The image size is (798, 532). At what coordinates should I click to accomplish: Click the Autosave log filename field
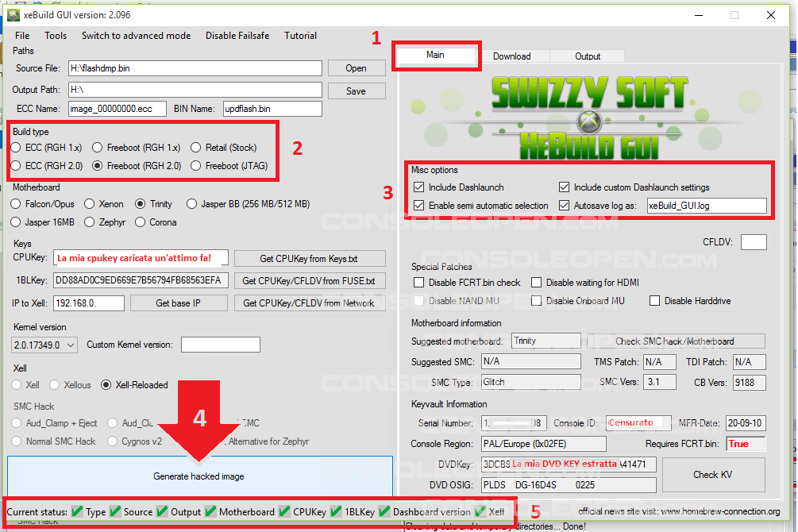click(x=707, y=206)
